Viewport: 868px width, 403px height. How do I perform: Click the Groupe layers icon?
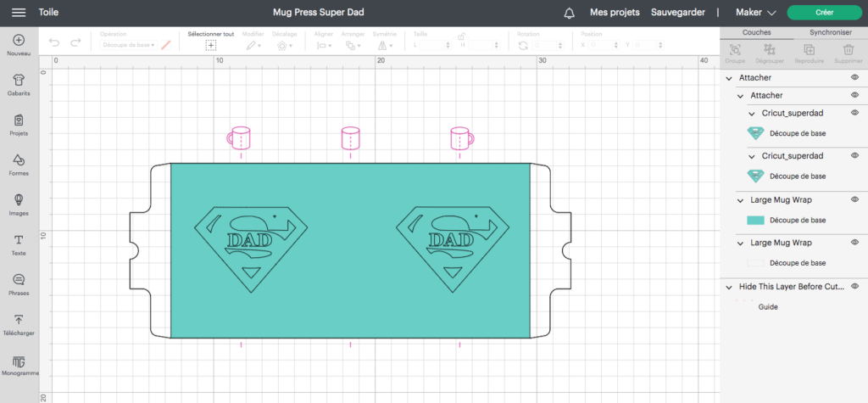pyautogui.click(x=735, y=50)
